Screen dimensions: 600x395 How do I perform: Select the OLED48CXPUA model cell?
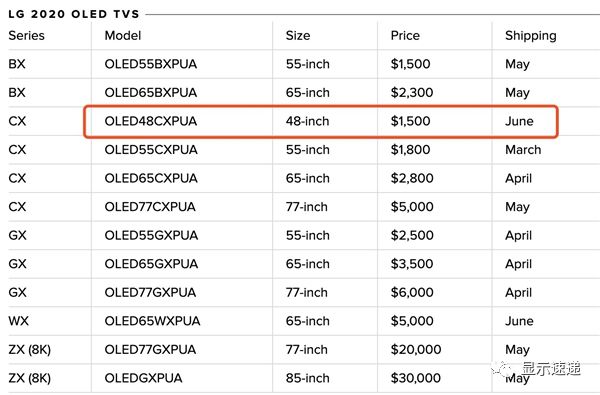(x=151, y=121)
